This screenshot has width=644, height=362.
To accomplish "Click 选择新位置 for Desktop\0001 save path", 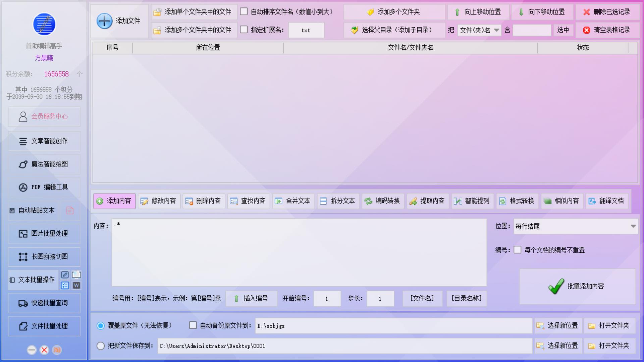I will pyautogui.click(x=558, y=346).
